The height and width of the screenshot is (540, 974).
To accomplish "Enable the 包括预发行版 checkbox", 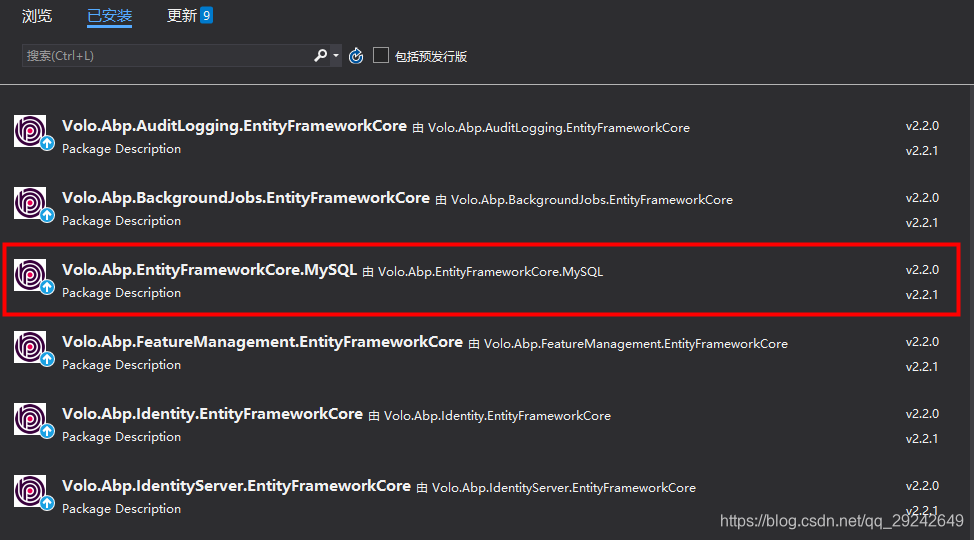I will [381, 55].
